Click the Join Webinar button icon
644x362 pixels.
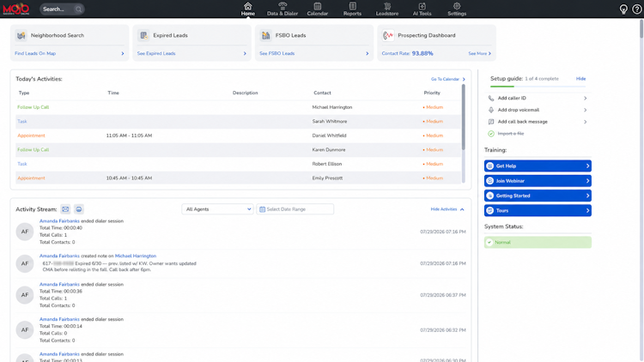click(489, 181)
